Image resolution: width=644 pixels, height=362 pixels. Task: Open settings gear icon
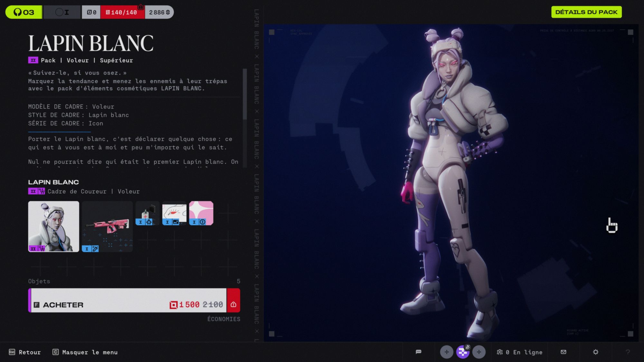click(595, 352)
